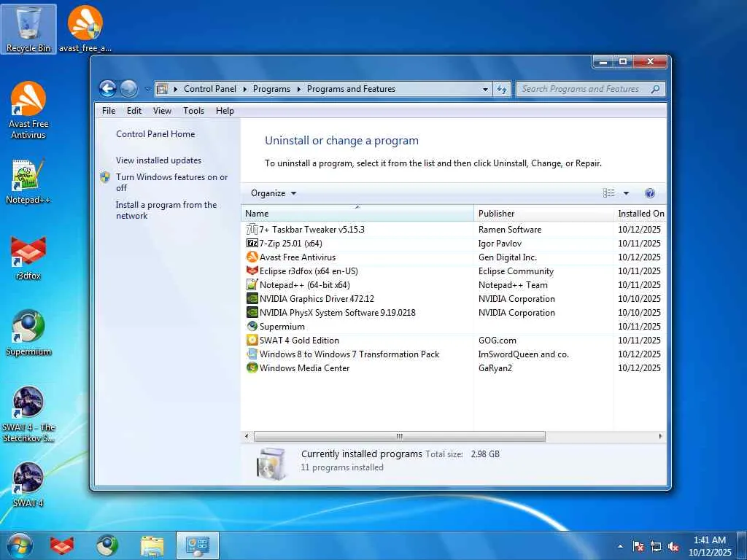Click the Programs breadcrumb

coord(271,89)
